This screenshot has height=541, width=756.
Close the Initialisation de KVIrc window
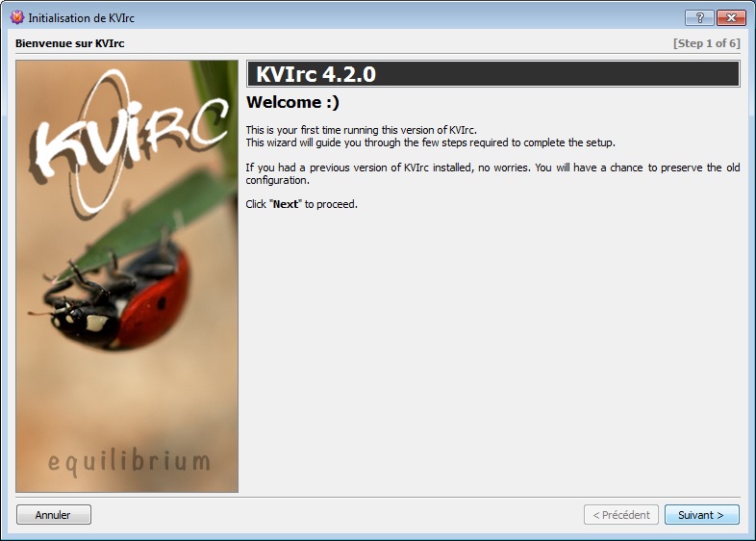(731, 18)
